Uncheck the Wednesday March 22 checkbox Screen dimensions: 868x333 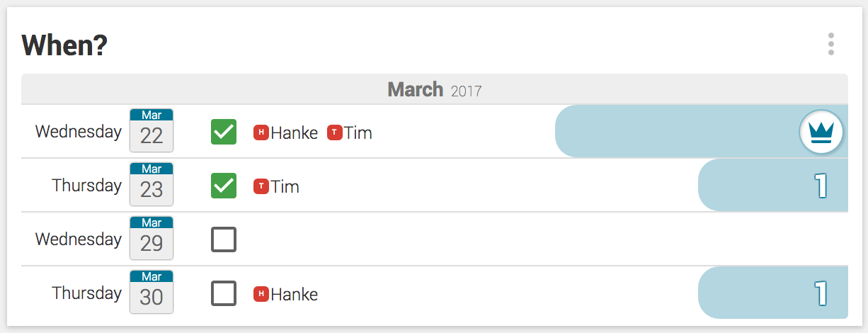click(224, 132)
